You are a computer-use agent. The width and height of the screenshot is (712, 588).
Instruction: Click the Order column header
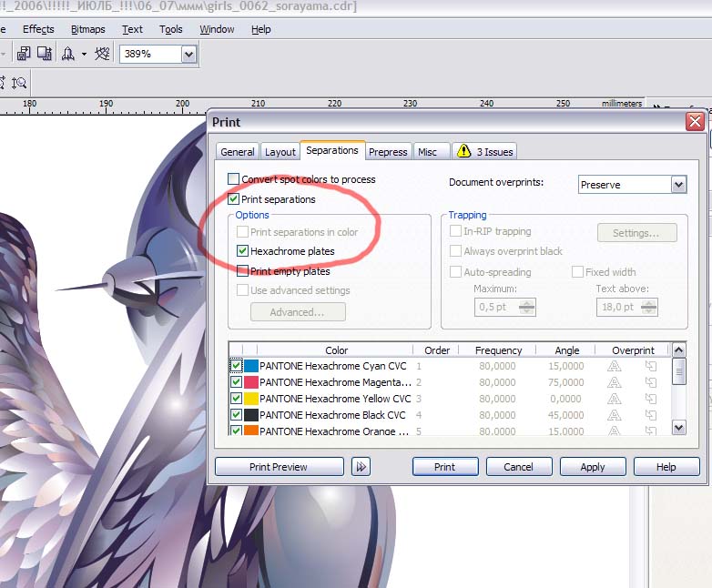[x=436, y=350]
